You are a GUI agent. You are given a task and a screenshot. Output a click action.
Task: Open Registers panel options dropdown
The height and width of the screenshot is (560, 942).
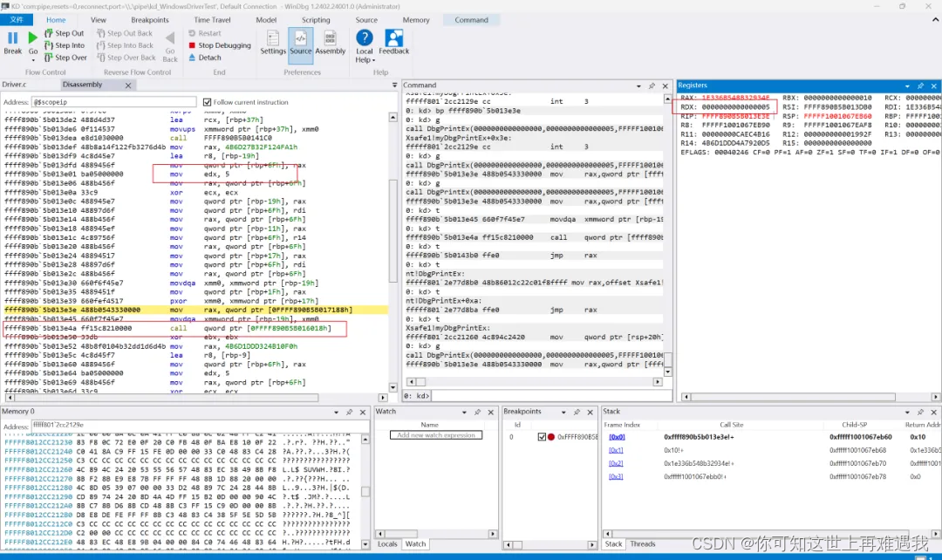(x=907, y=86)
